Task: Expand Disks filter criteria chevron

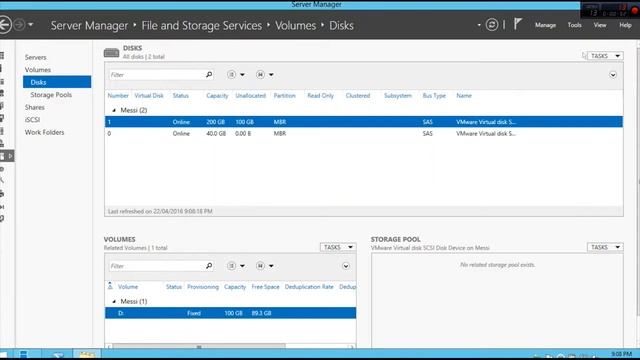Action: point(613,75)
